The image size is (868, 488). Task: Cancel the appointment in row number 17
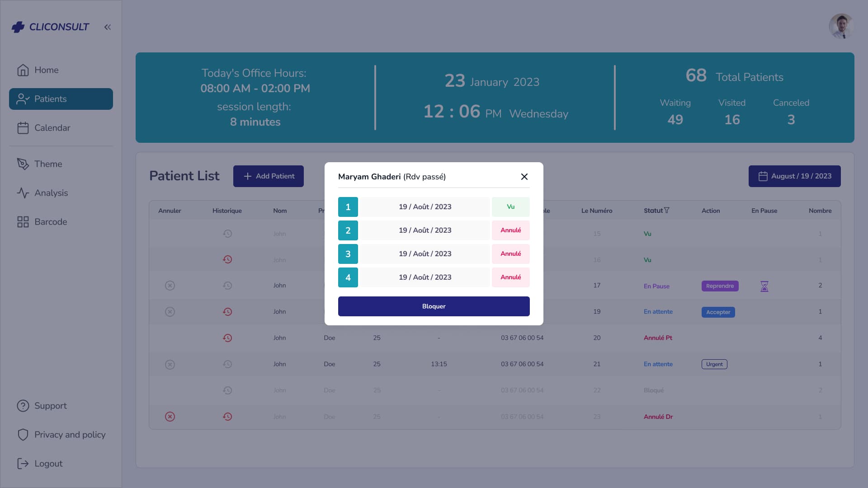[170, 286]
